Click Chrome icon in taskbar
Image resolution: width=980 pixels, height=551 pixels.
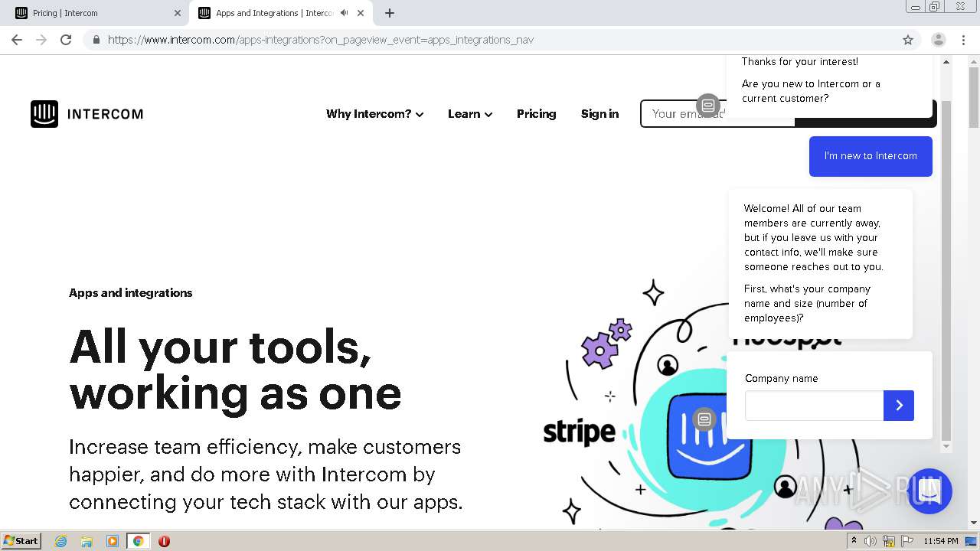point(138,541)
